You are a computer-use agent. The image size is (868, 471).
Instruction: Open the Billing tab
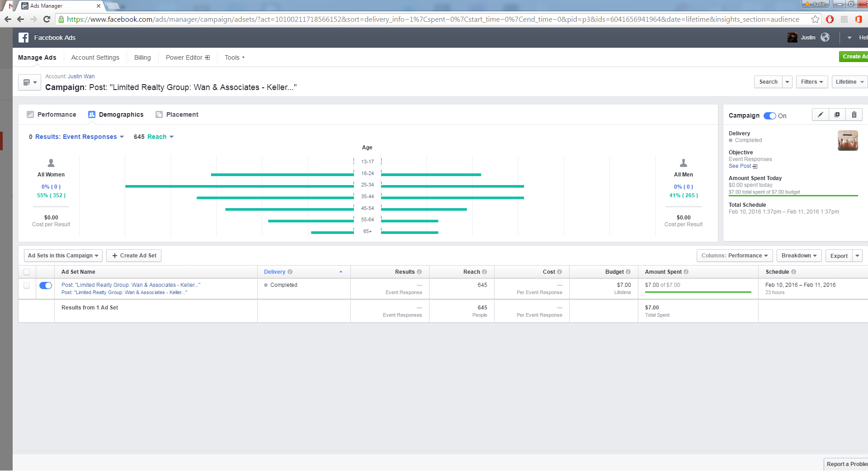142,57
